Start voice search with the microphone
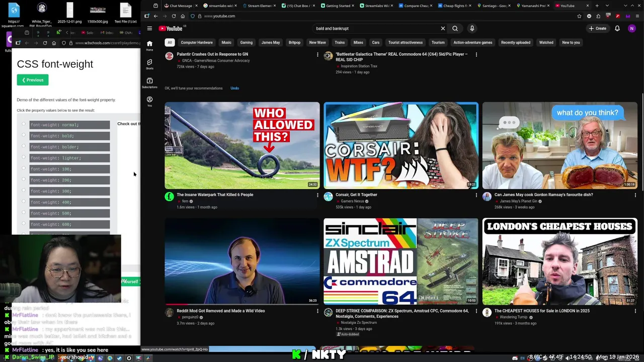Viewport: 644px width, 362px height. [472, 28]
